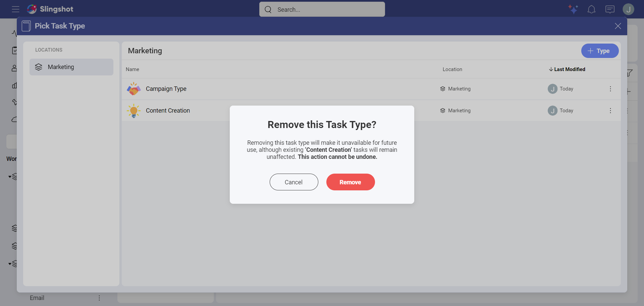
Task: Sort by the Location column header
Action: click(452, 69)
